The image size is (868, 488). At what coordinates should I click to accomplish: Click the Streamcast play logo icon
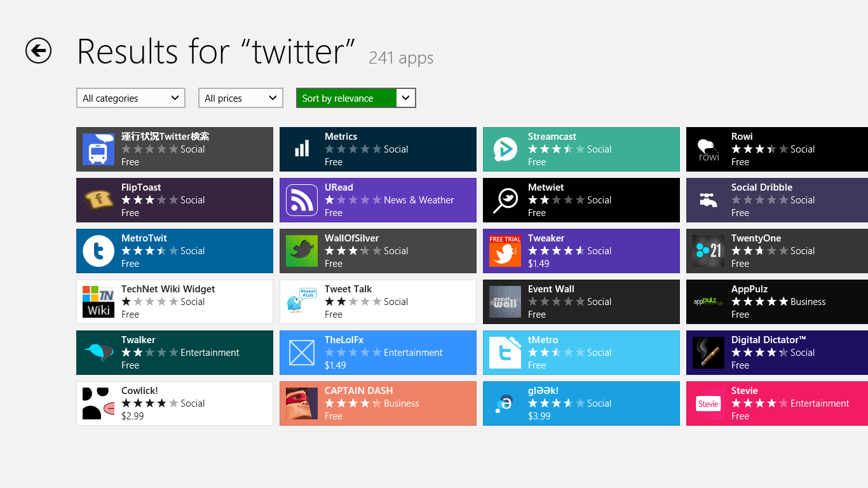[505, 149]
